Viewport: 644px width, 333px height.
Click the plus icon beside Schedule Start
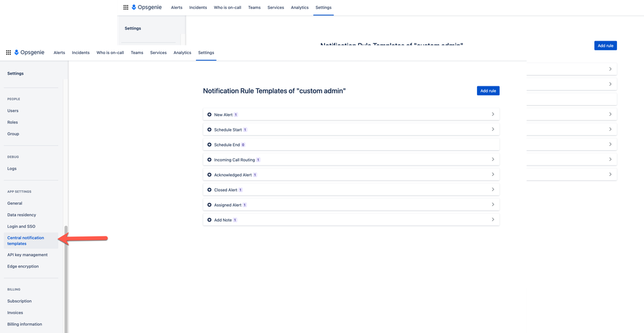(210, 129)
